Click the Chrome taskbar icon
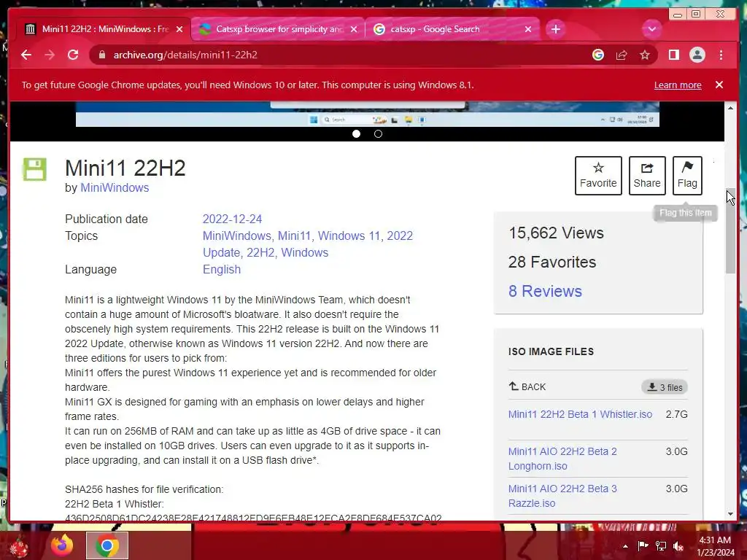This screenshot has height=560, width=747. [x=107, y=545]
